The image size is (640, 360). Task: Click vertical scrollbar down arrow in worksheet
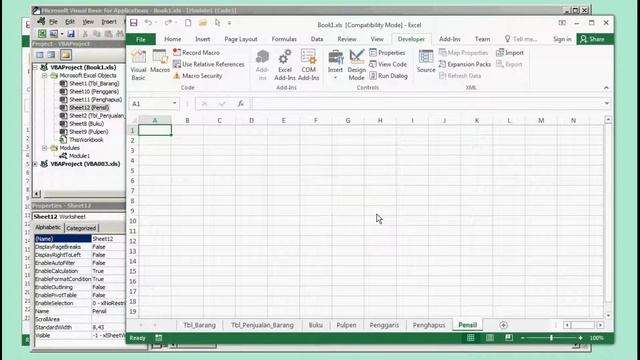coord(608,315)
